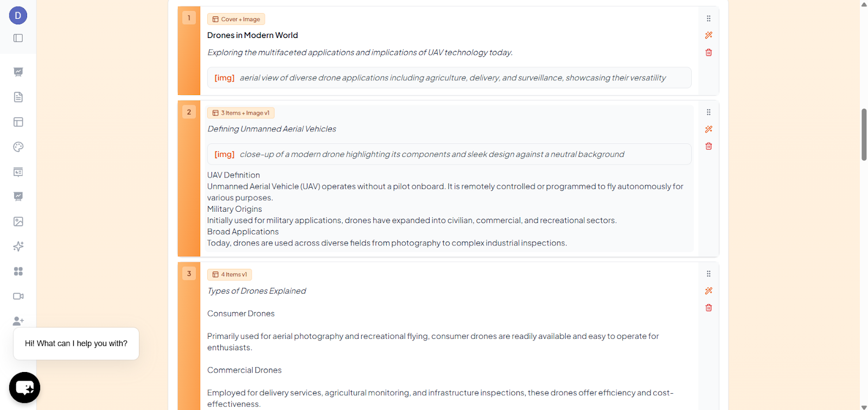This screenshot has height=410, width=868.
Task: Open the apps grid icon in sidebar
Action: pos(18,272)
